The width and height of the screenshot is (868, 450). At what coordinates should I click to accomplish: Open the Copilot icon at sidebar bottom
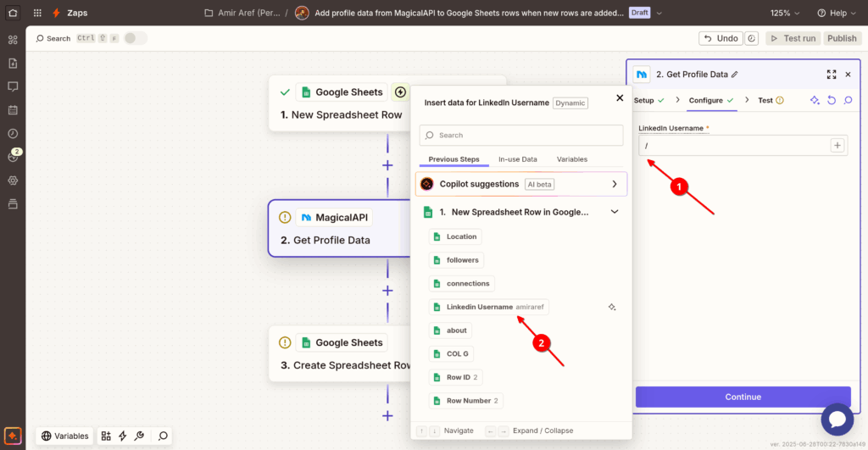(x=12, y=436)
